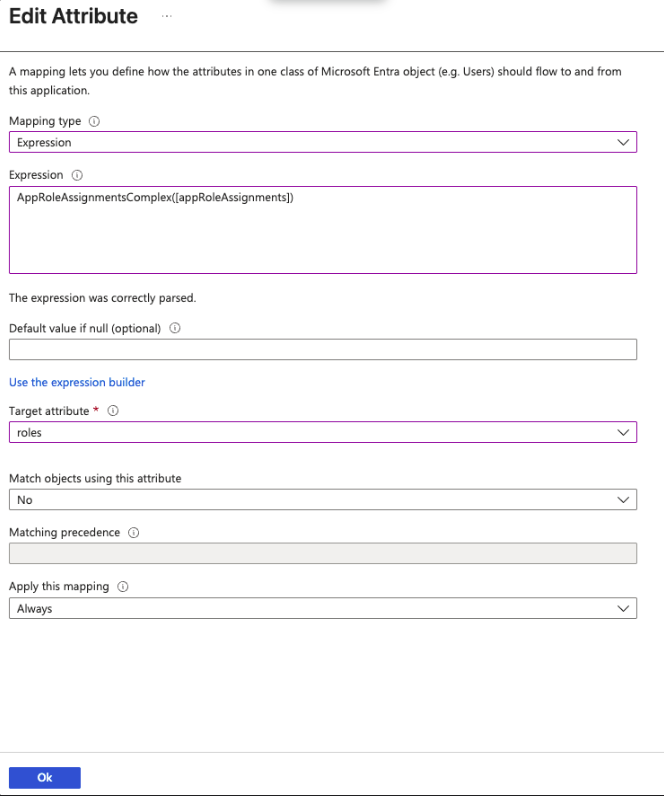Expand the Target attribute roles dropdown
Screen dimensions: 664x796
[322, 433]
